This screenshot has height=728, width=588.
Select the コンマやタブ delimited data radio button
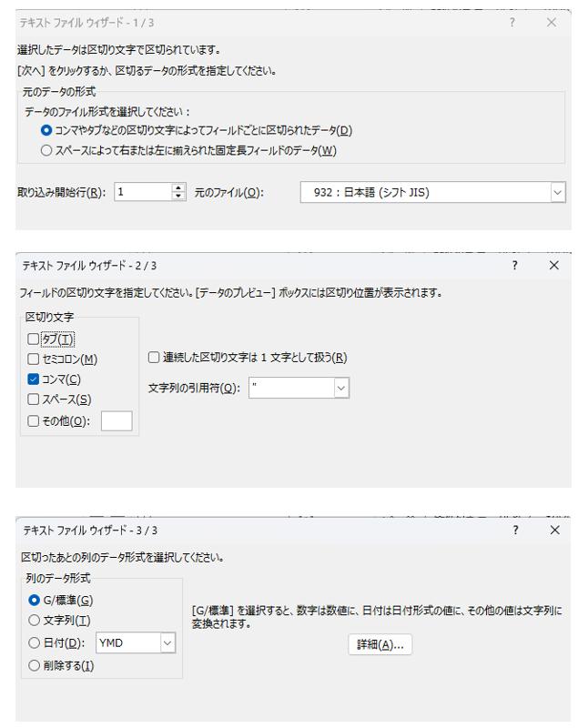pos(35,130)
